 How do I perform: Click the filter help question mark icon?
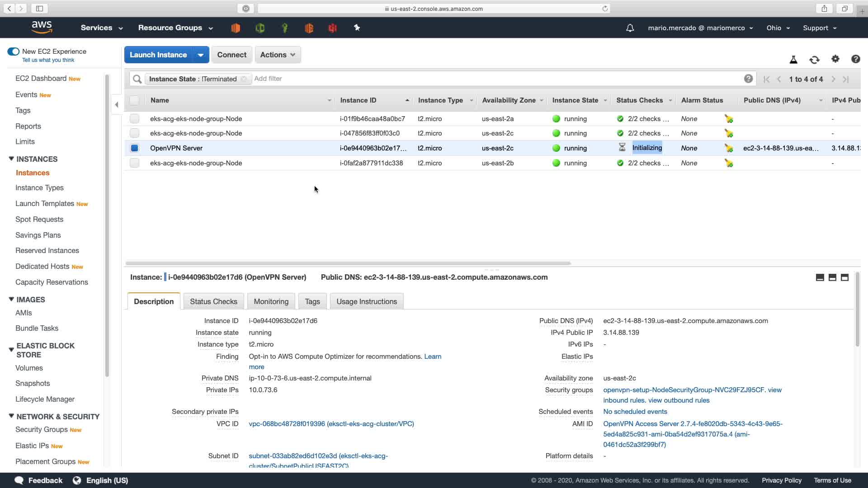click(x=748, y=79)
